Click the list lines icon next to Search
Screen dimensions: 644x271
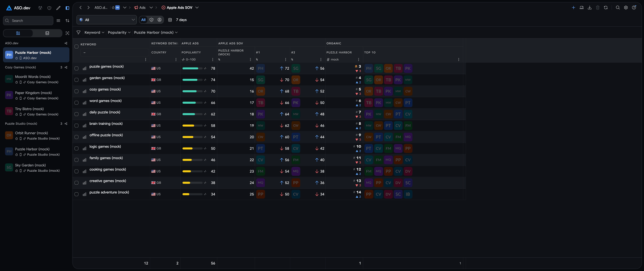[58, 21]
